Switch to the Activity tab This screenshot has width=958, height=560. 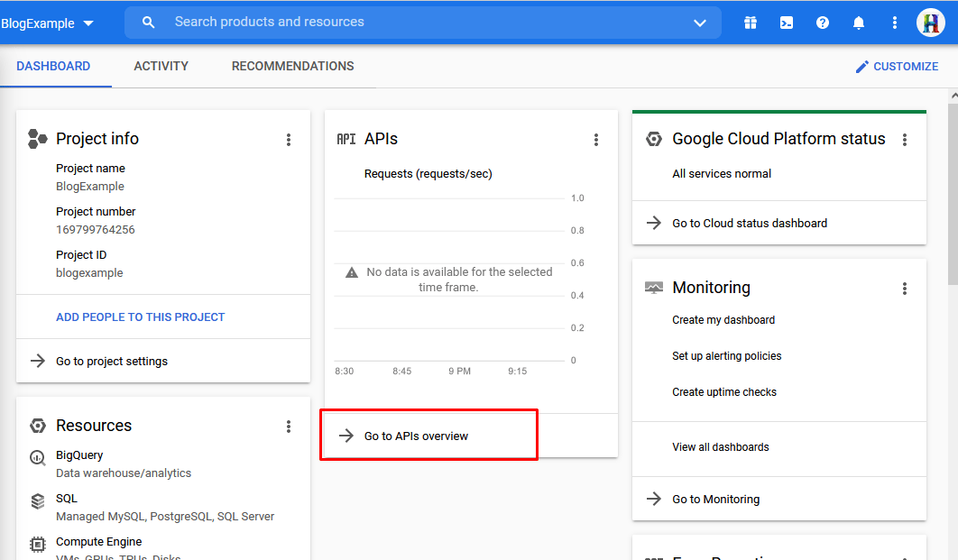(x=161, y=66)
